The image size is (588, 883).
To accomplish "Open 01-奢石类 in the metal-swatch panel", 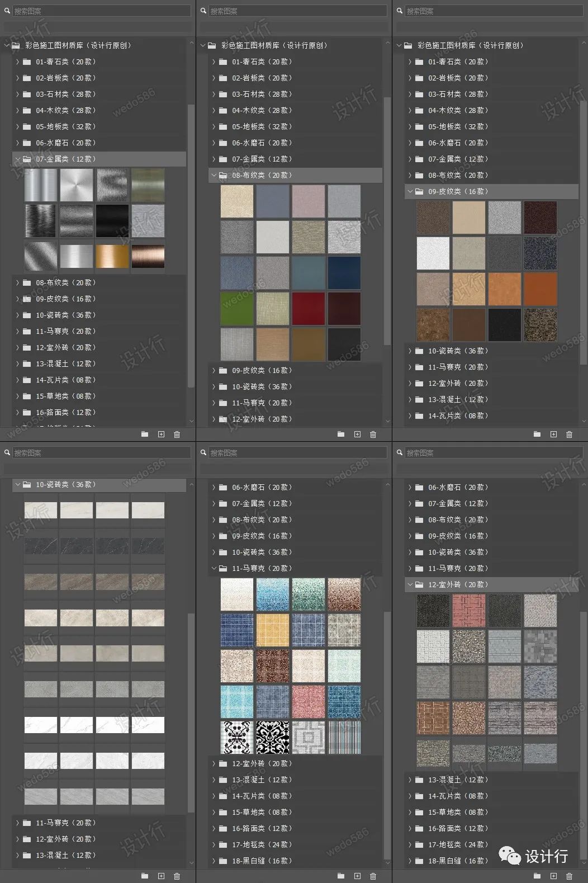I will pos(99,62).
